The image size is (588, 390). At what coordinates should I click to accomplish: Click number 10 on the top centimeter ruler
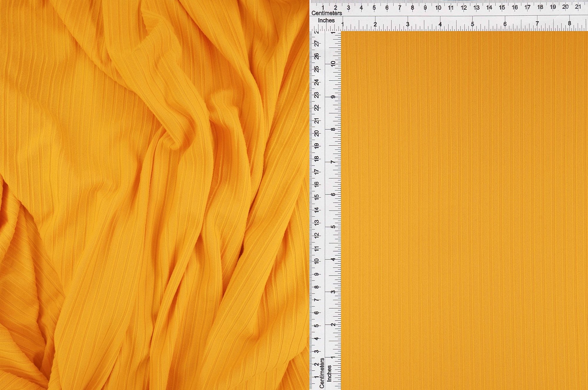tap(438, 8)
